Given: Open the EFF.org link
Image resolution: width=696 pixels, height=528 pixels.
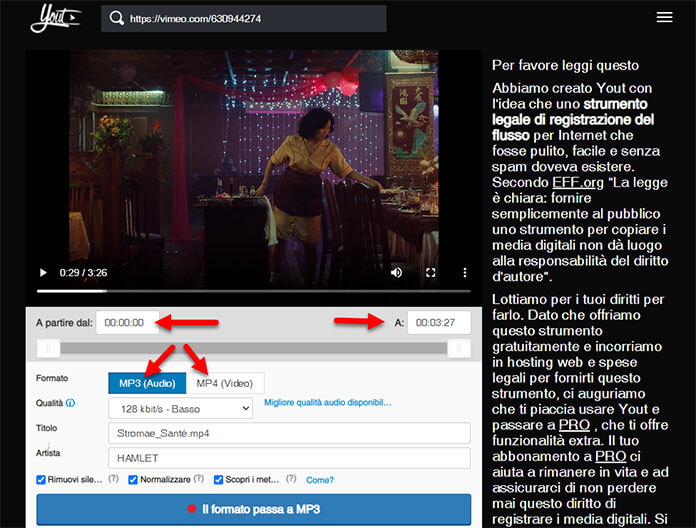Looking at the screenshot, I should (578, 182).
